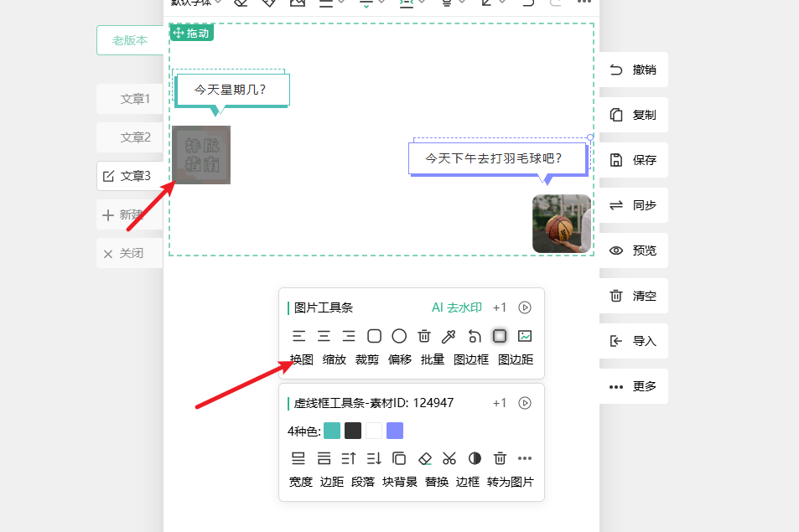
Task: Click the eraser icon in 虚线框工具条
Action: point(424,458)
